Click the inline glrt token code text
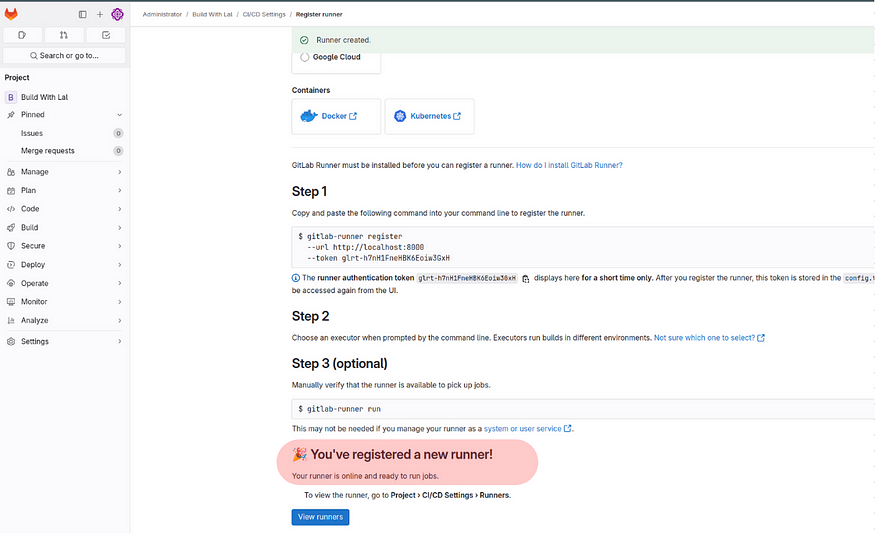Viewport: 875px width, 536px height. pos(467,278)
